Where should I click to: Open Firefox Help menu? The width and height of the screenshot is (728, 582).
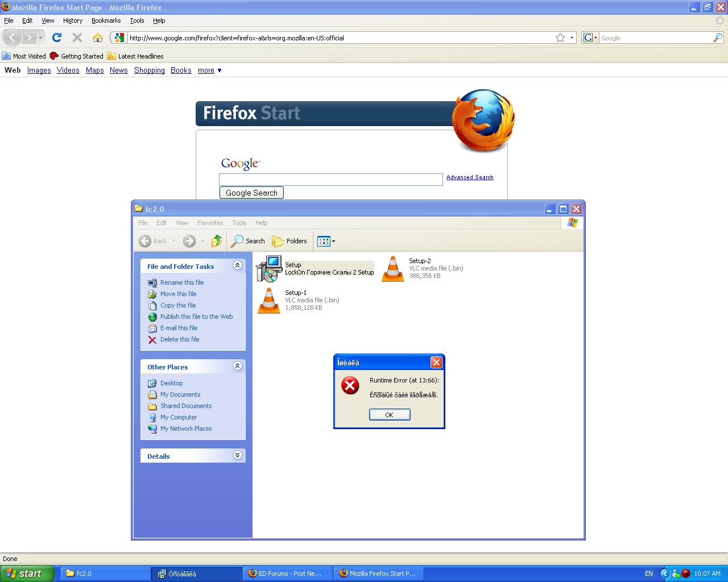[159, 20]
